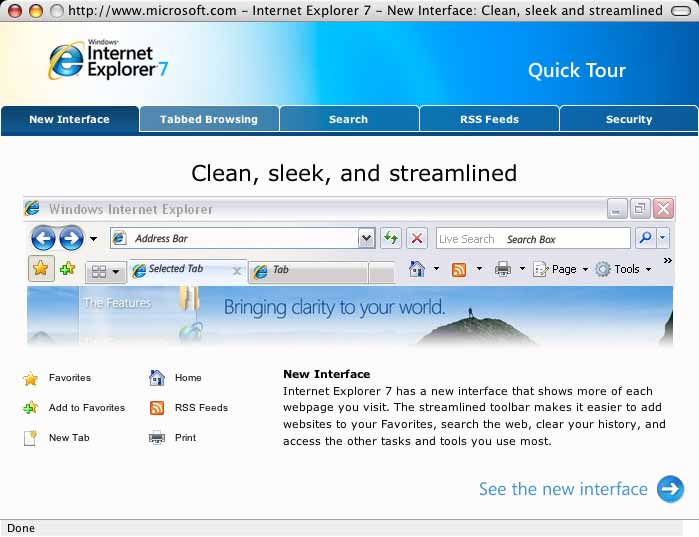Open the Quick Tabs grid button
Viewport: 699px width, 537px height.
point(99,272)
